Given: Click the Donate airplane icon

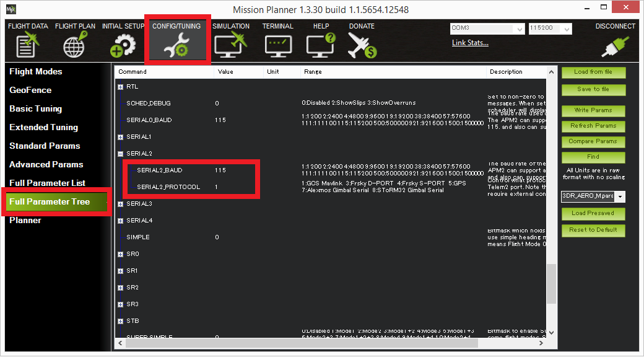Looking at the screenshot, I should [362, 46].
